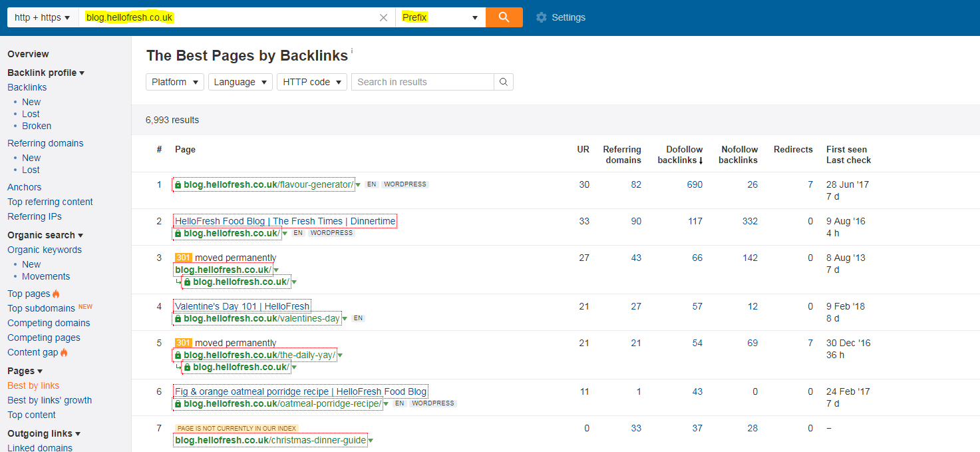This screenshot has height=452, width=980.
Task: Open Referring IPs in the sidebar
Action: point(35,216)
